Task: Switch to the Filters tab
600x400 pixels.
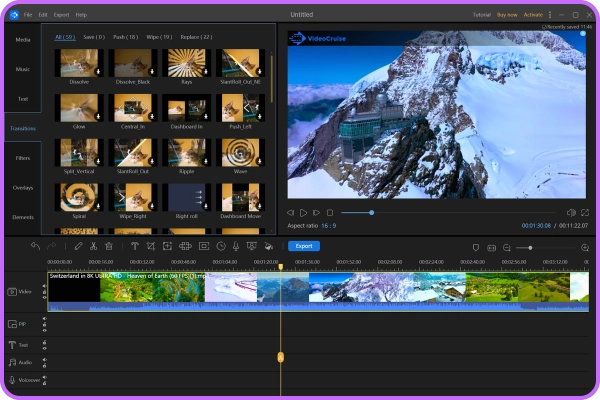Action: point(22,158)
